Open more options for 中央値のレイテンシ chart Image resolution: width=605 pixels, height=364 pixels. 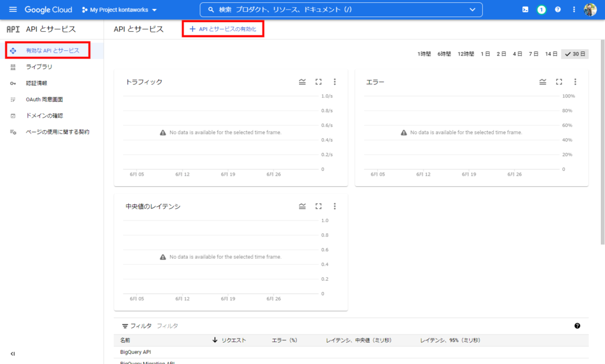pos(334,206)
